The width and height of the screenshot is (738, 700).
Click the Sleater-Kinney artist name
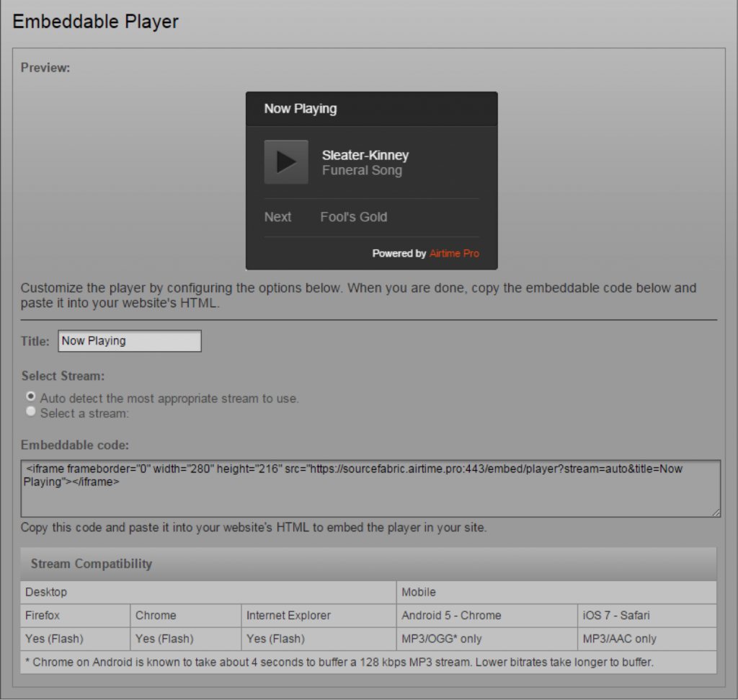(365, 155)
